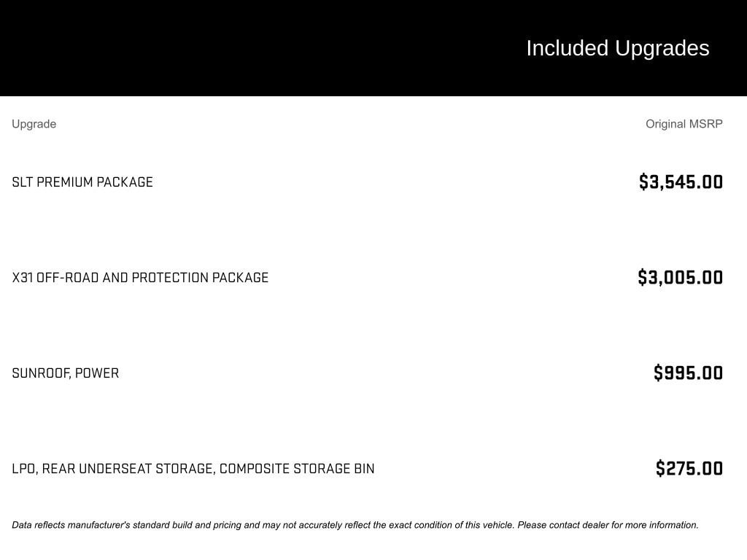Click the Included Upgrades heading
747x560 pixels.
tap(617, 48)
